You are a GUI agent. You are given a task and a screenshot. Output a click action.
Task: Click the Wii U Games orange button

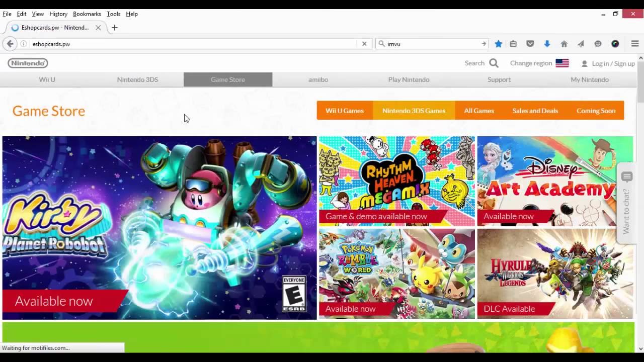coord(345,111)
